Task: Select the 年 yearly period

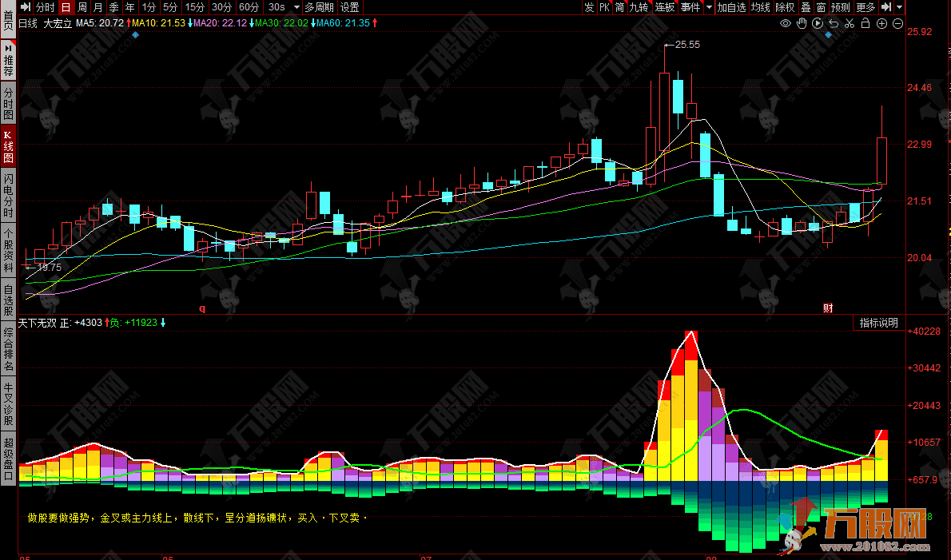Action: [x=129, y=7]
